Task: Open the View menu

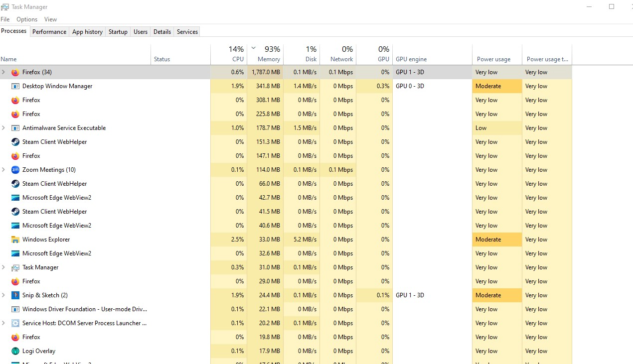Action: coord(50,19)
